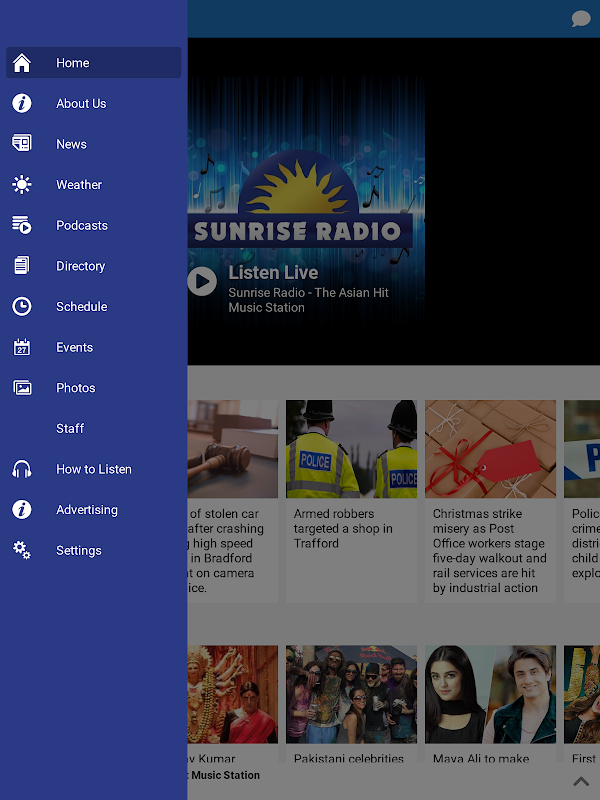Select Staff in the side menu
The width and height of the screenshot is (600, 800).
[x=93, y=429]
